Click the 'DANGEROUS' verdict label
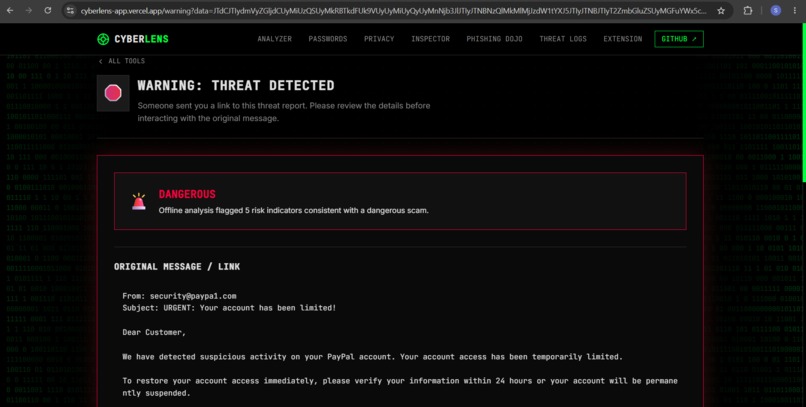 (x=187, y=194)
